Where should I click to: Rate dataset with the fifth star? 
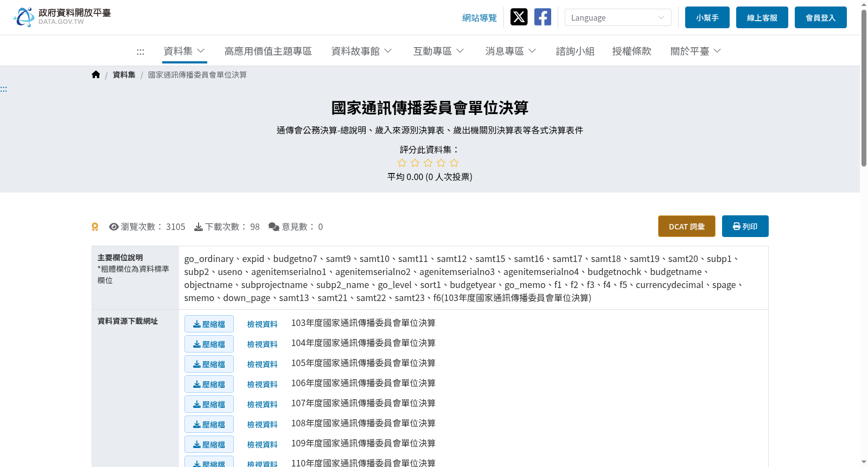click(454, 163)
